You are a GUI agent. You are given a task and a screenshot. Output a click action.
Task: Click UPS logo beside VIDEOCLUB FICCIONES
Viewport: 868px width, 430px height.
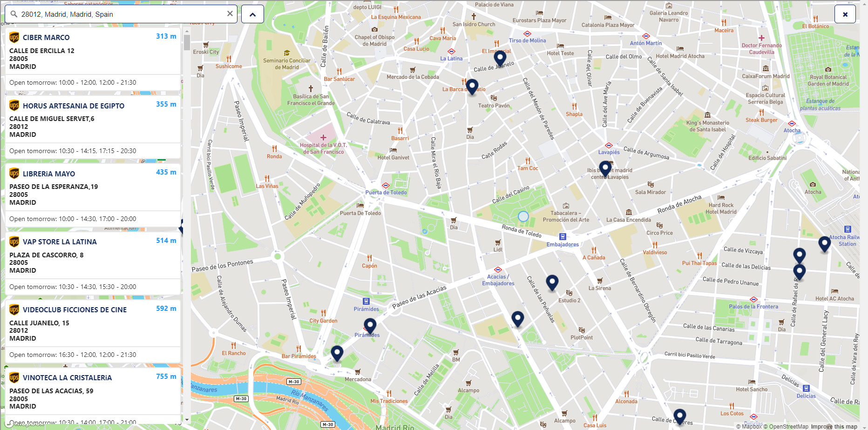[14, 309]
